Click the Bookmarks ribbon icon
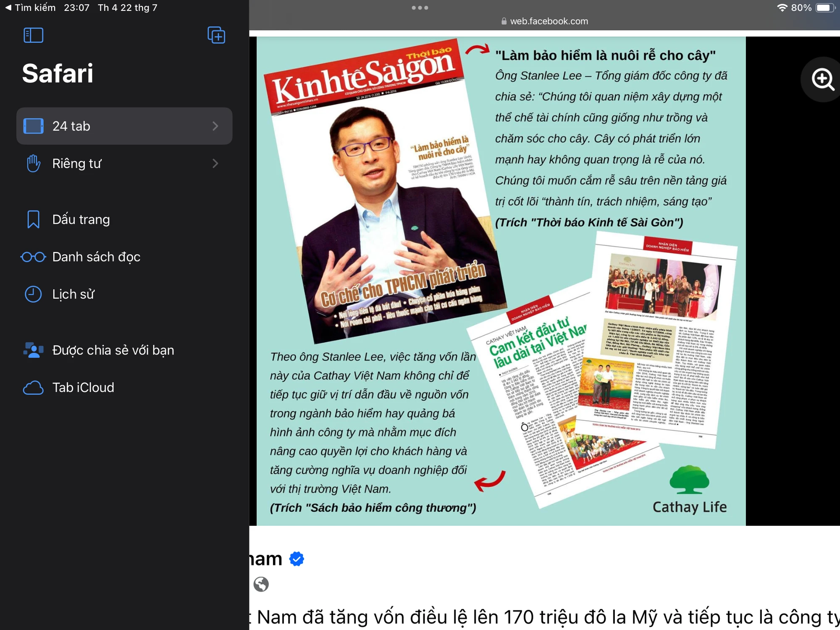 coord(33,219)
